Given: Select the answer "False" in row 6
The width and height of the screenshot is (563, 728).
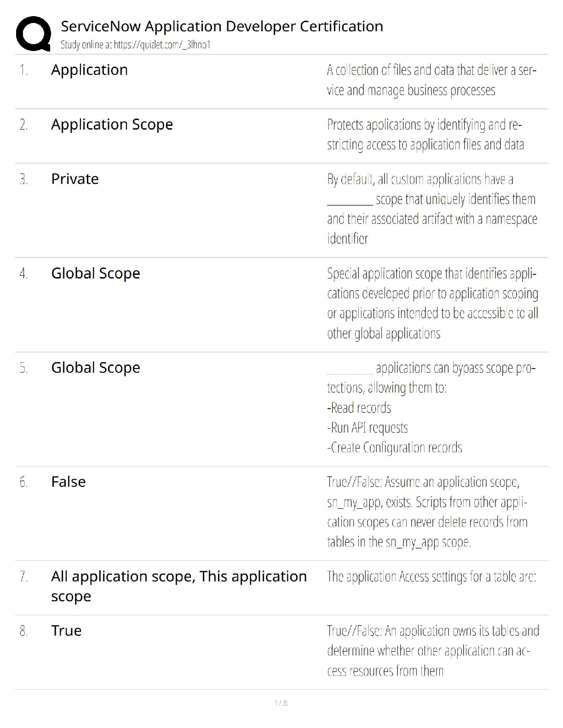Looking at the screenshot, I should click(x=68, y=482).
